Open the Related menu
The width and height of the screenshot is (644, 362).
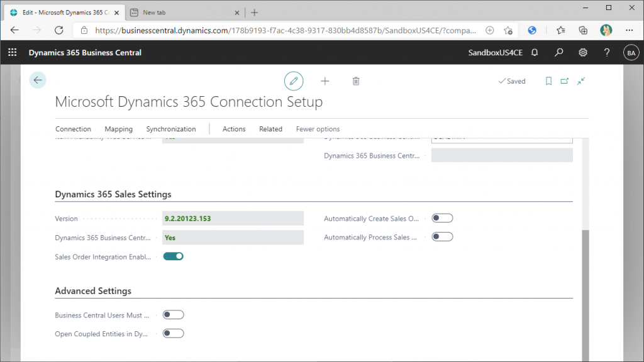point(270,129)
